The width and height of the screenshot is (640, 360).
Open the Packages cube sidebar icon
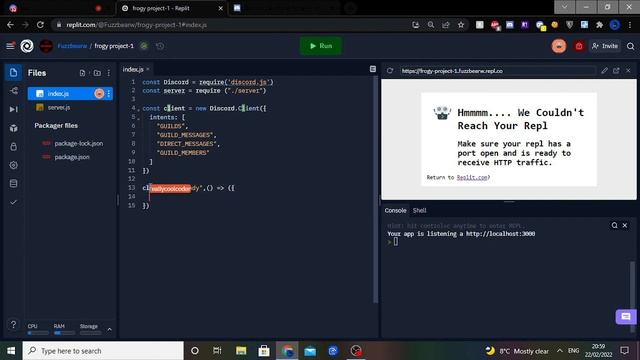[13, 128]
